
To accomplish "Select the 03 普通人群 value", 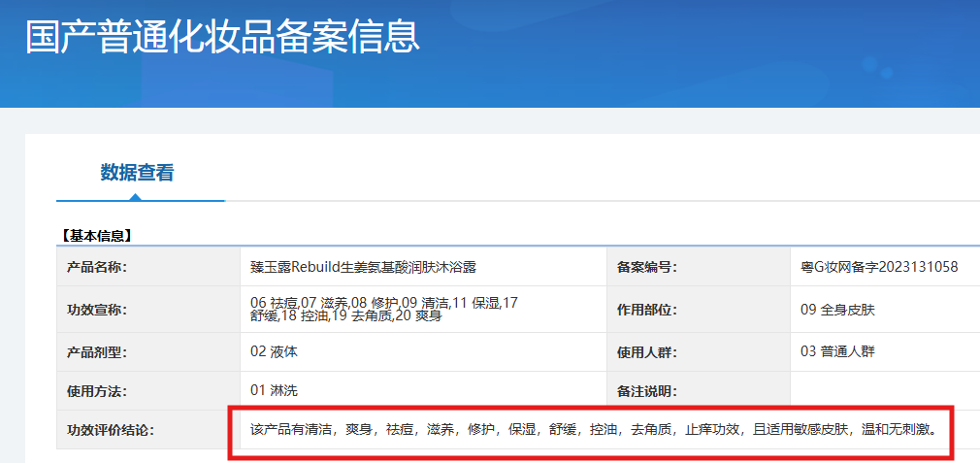I will [837, 351].
